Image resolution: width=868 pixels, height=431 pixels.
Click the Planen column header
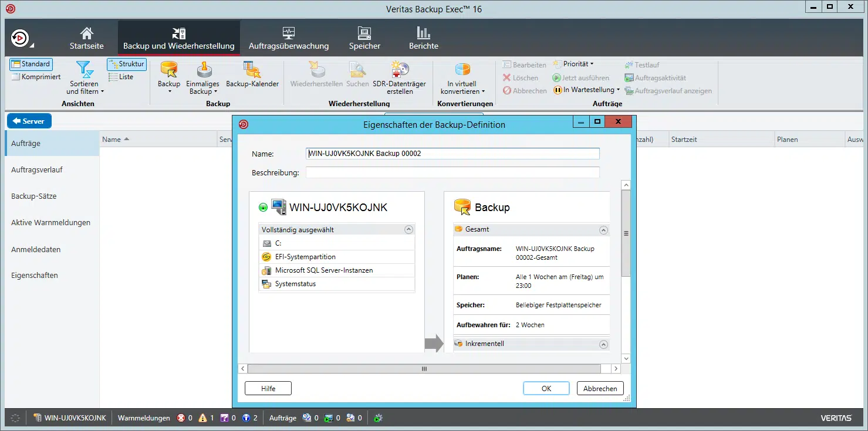pyautogui.click(x=809, y=140)
